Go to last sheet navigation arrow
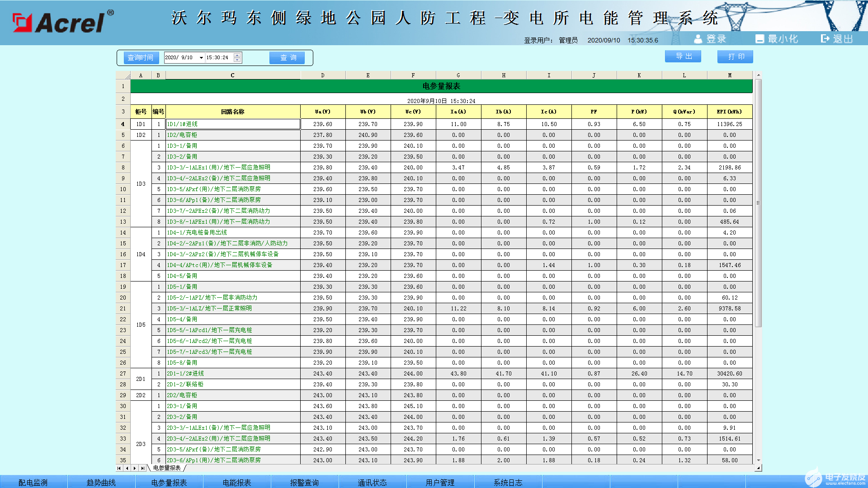The width and height of the screenshot is (868, 488). [x=142, y=468]
